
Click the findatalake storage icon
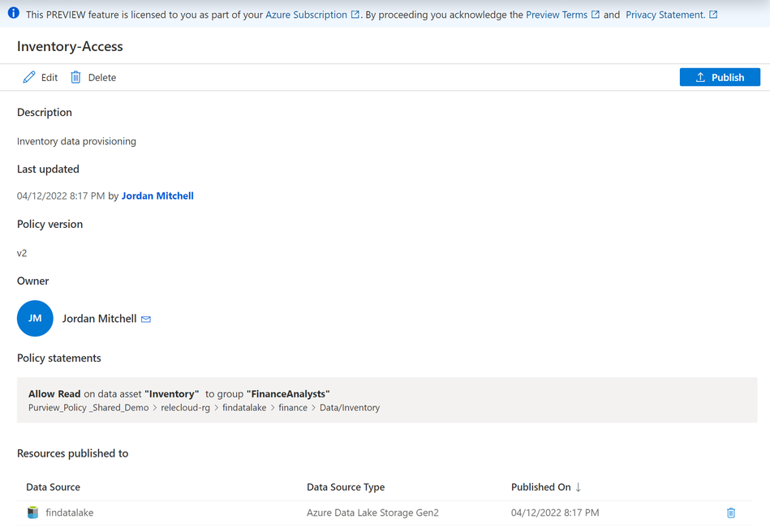coord(32,513)
